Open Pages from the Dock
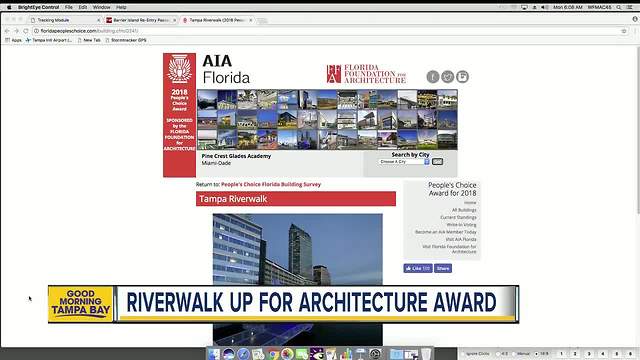 331,354
